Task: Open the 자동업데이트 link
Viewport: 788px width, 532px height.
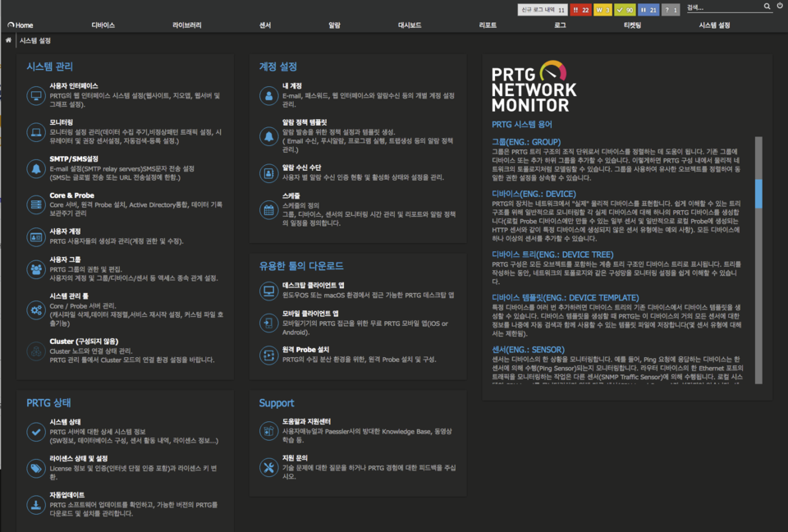Action: point(67,495)
